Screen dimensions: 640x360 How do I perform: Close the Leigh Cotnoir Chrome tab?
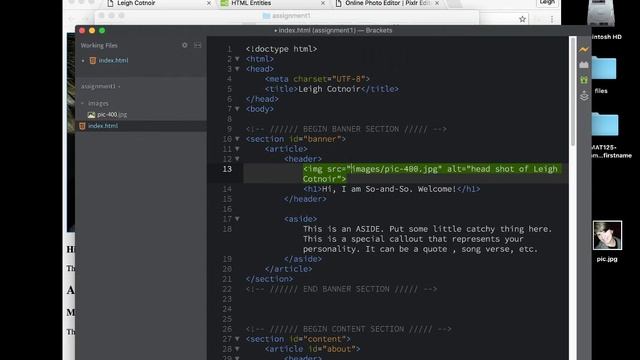click(x=209, y=3)
